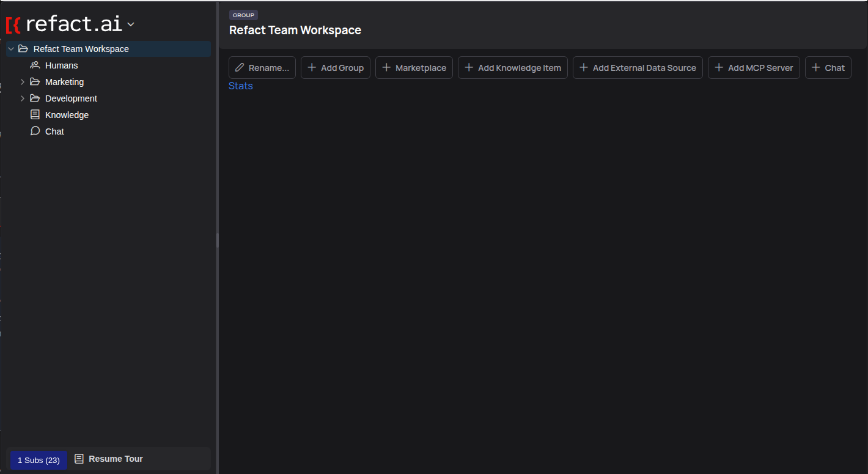Open the Marketplace button
This screenshot has height=474, width=868.
click(x=414, y=68)
